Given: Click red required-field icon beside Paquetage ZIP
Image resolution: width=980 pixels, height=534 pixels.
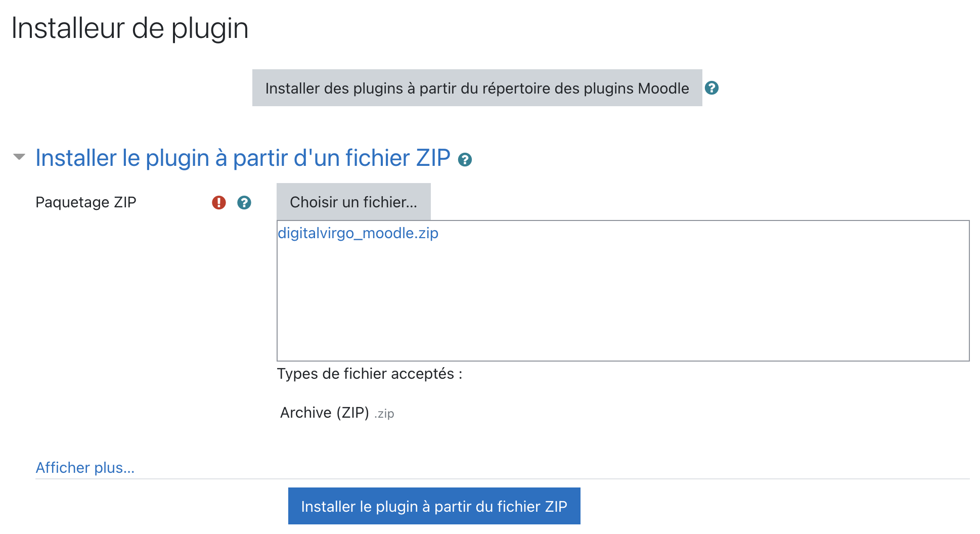Looking at the screenshot, I should click(x=218, y=203).
